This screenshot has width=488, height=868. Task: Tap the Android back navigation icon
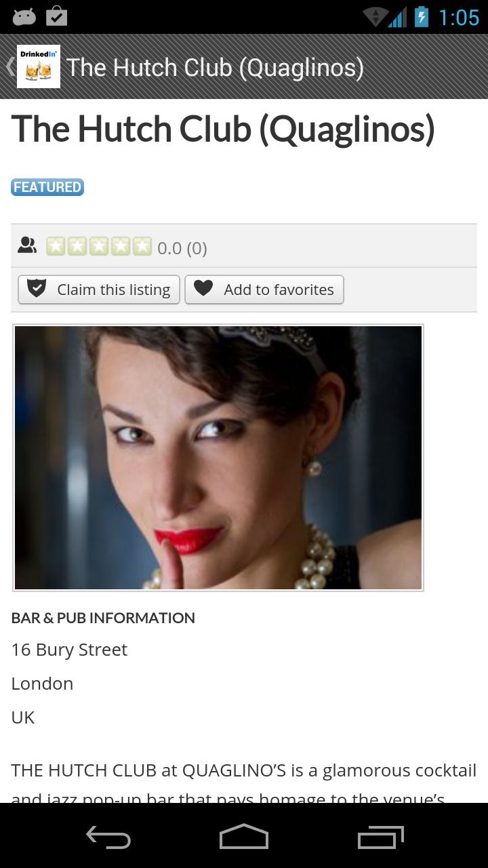pyautogui.click(x=108, y=837)
